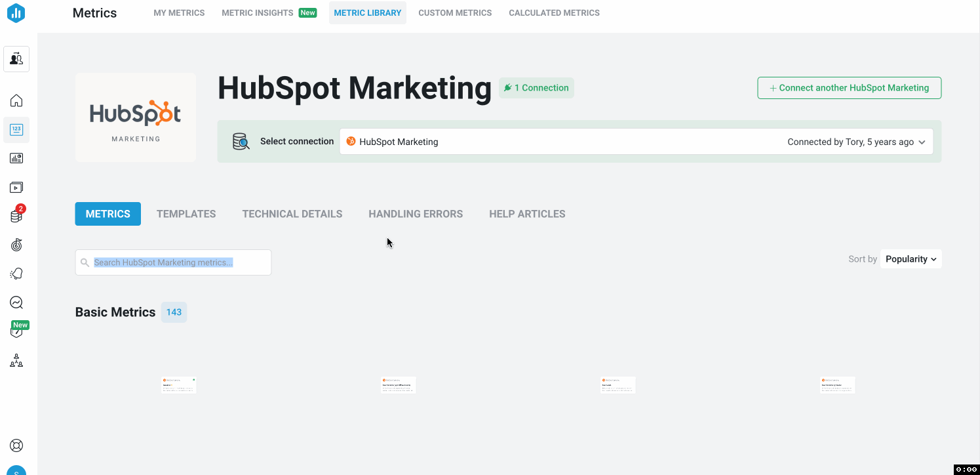Open the home icon in the sidebar
Image resolution: width=980 pixels, height=475 pixels.
tap(16, 100)
